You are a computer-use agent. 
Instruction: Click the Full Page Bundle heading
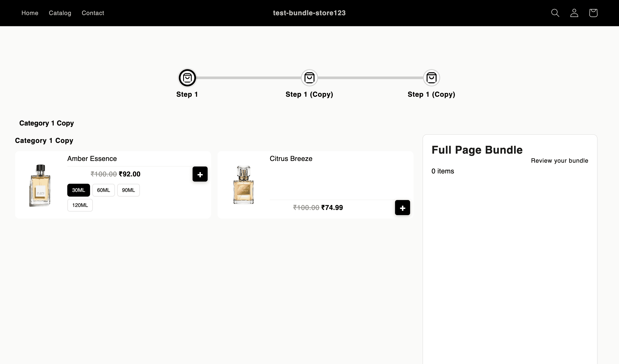[x=477, y=150]
